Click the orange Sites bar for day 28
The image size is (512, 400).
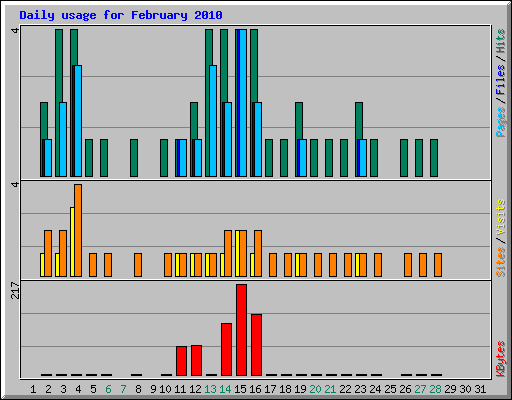[438, 265]
